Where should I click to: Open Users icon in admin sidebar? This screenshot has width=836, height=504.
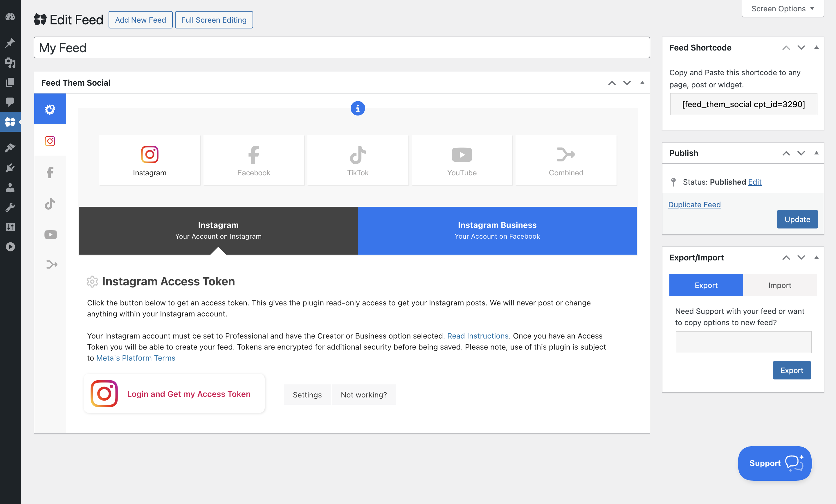[10, 187]
